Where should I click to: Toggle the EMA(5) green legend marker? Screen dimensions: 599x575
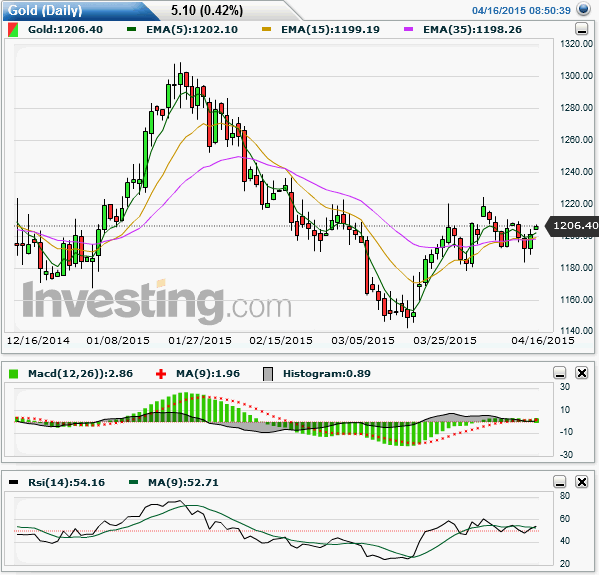click(131, 29)
